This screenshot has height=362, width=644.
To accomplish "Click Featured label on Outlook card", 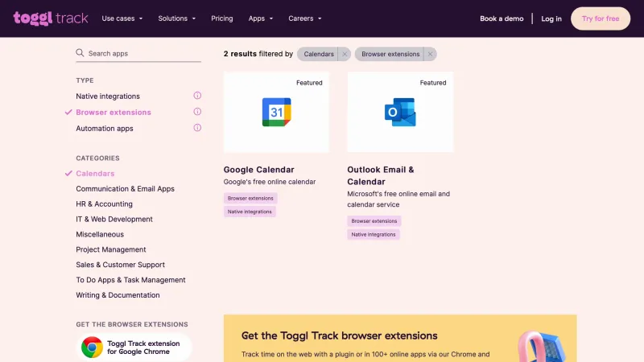I will coord(433,83).
